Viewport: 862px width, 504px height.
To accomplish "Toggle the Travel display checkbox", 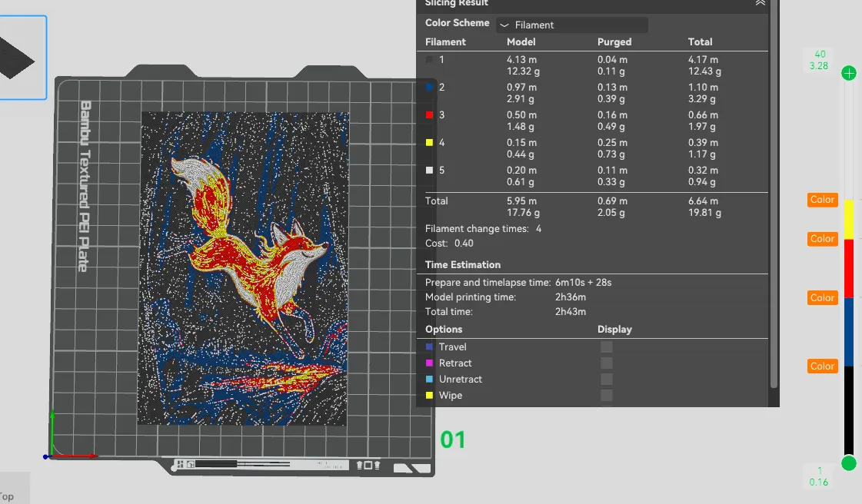I will (x=607, y=347).
